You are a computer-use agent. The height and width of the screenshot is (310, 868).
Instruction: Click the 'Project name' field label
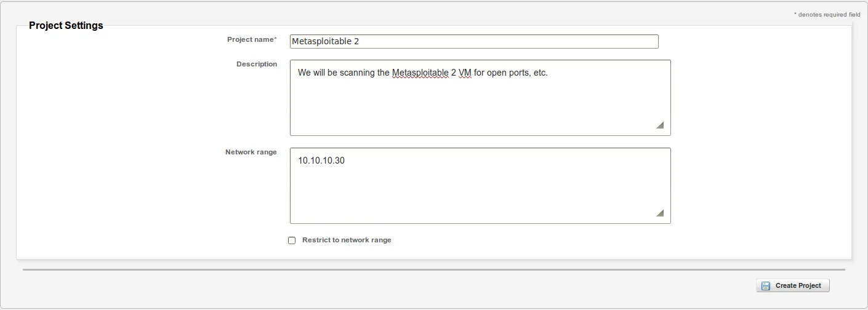click(x=250, y=40)
